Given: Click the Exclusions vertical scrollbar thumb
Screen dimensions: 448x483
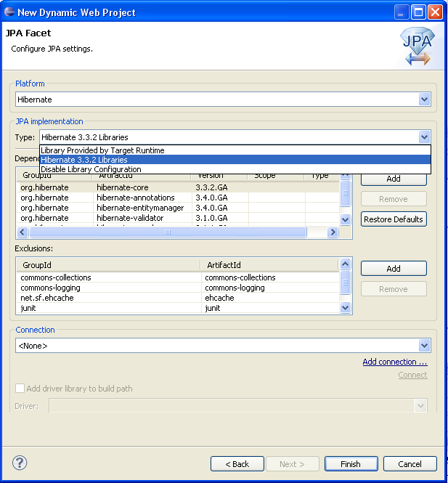Looking at the screenshot, I should [x=345, y=282].
